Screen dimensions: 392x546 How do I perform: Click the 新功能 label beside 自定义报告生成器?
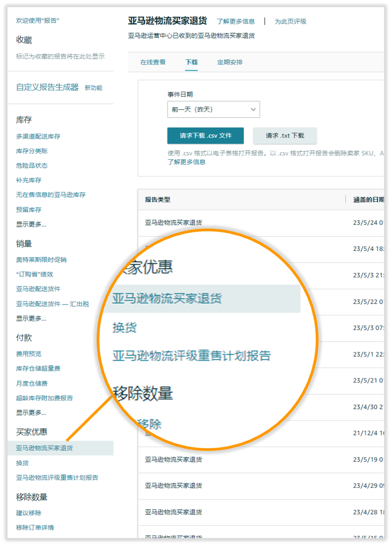click(x=93, y=88)
